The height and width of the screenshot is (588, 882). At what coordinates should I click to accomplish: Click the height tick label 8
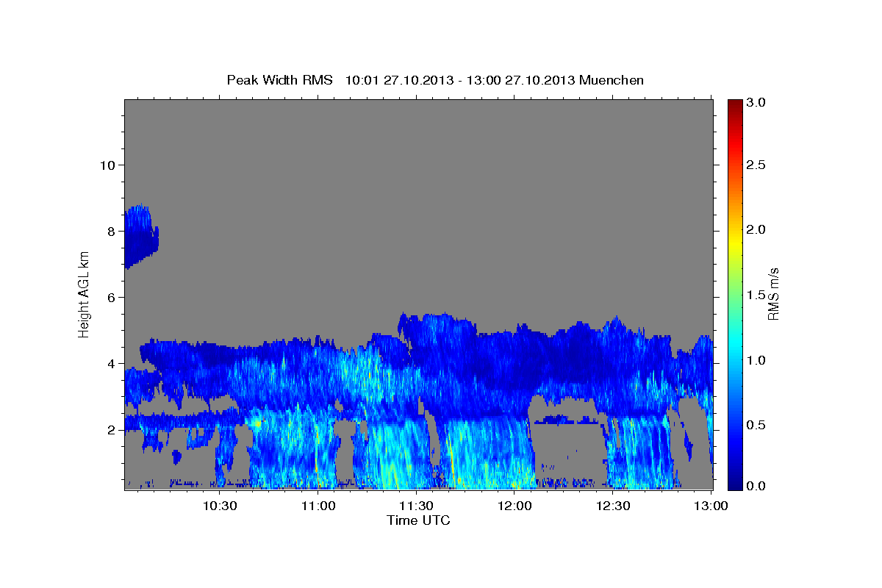(x=112, y=231)
